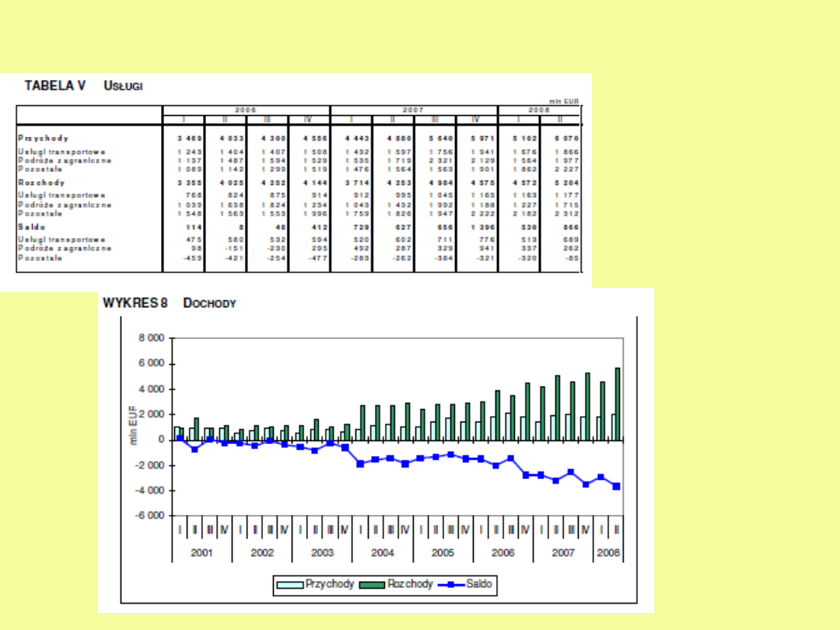This screenshot has width=840, height=630.
Task: Click the Rozchody row heading in table
Action: [x=41, y=182]
